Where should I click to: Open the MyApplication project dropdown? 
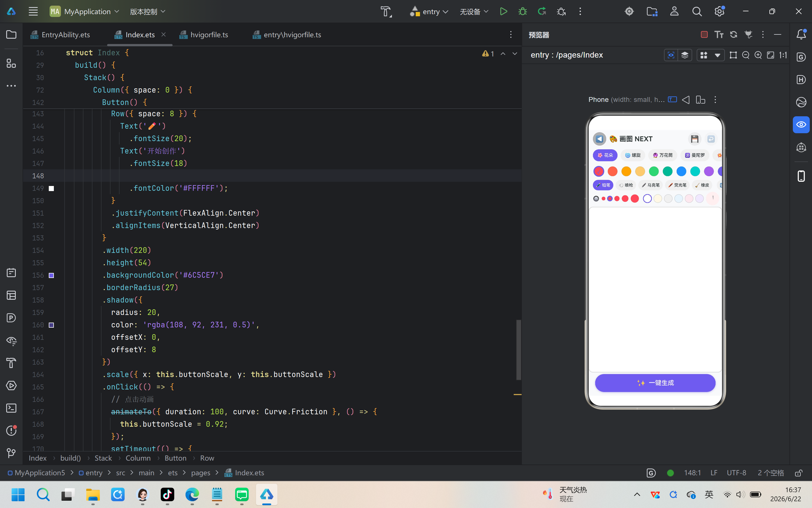tap(85, 11)
